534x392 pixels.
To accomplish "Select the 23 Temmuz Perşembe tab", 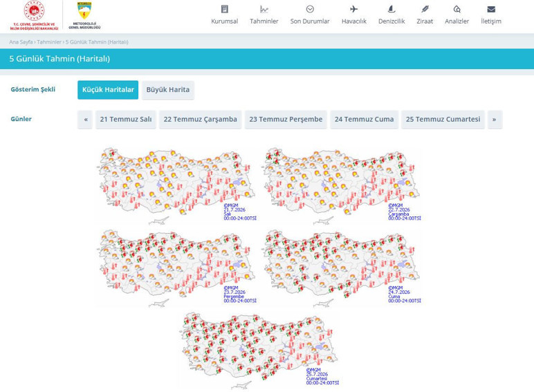I will tap(286, 120).
